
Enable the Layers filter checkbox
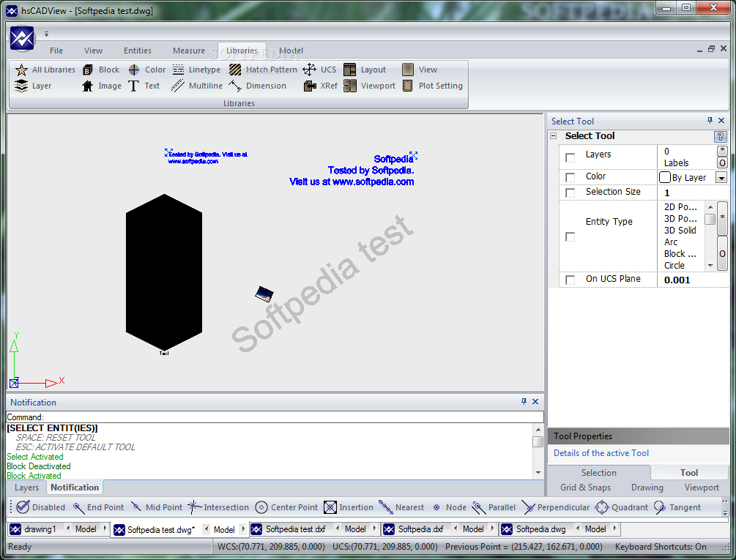click(x=570, y=157)
